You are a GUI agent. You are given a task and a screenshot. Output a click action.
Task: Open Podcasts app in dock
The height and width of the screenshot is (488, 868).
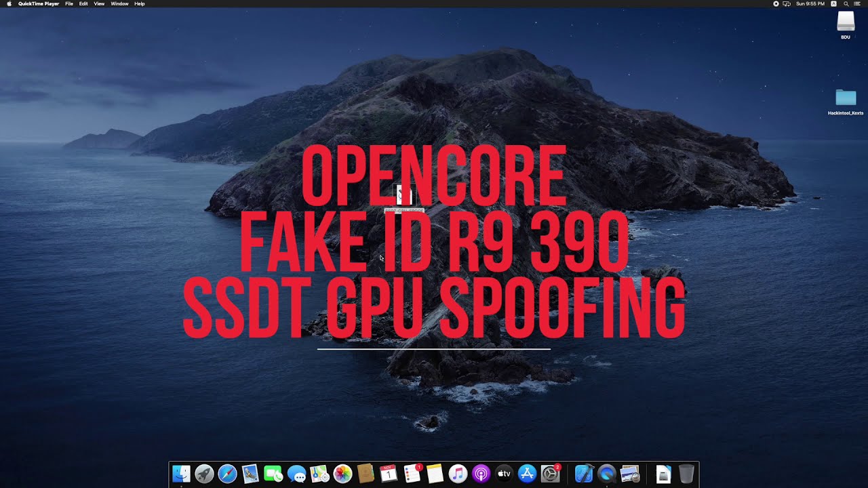(481, 474)
